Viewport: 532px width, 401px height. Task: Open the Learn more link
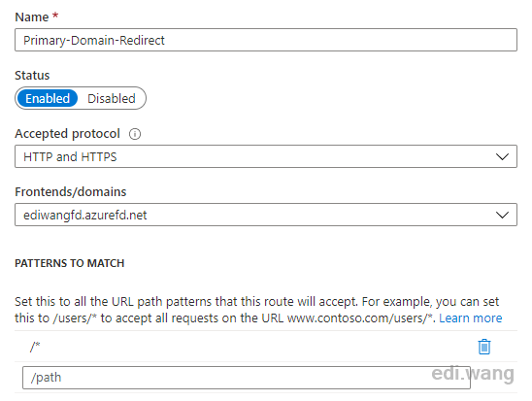click(470, 318)
